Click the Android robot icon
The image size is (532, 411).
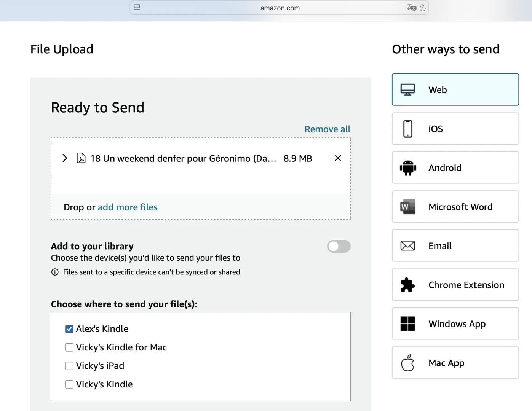408,168
